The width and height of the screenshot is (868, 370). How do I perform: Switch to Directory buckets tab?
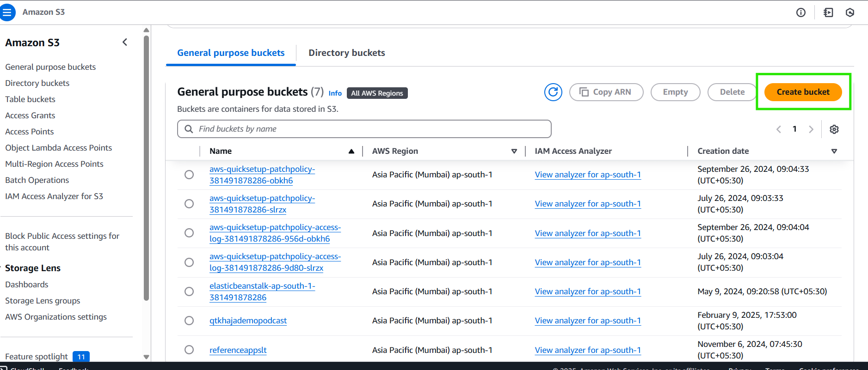[347, 53]
